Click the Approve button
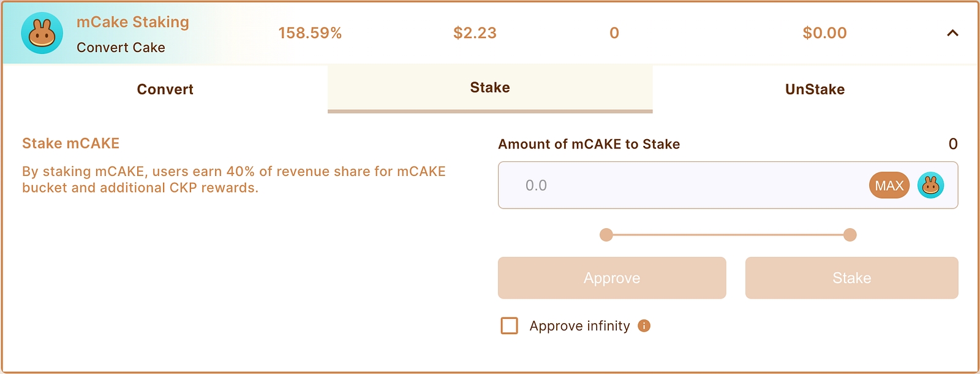 [612, 278]
